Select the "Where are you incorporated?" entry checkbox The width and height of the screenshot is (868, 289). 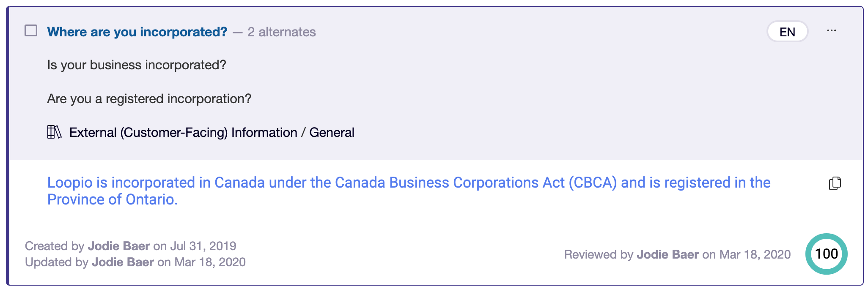click(x=31, y=31)
